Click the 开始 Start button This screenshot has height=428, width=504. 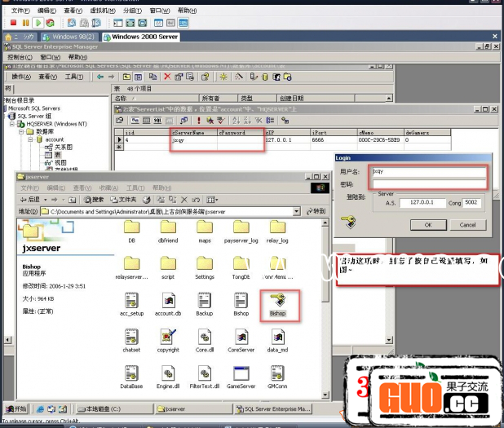tap(16, 408)
